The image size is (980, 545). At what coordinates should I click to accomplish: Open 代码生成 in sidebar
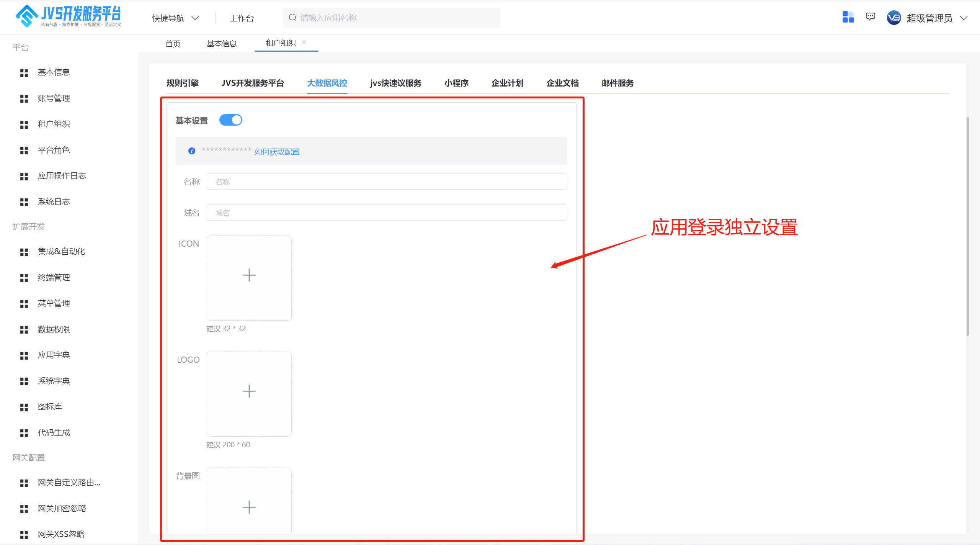pyautogui.click(x=54, y=433)
